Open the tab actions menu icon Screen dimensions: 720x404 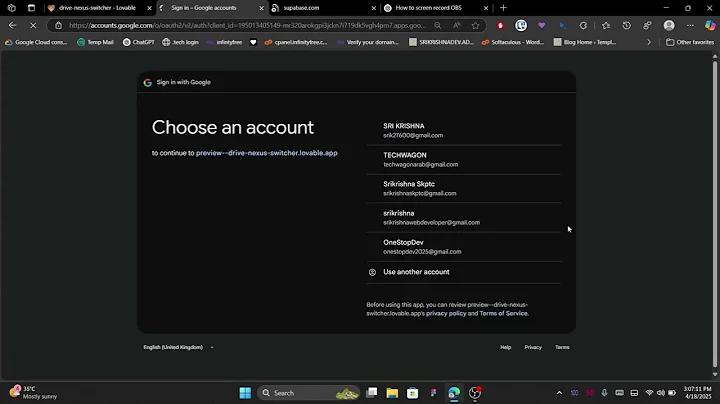pyautogui.click(x=31, y=8)
